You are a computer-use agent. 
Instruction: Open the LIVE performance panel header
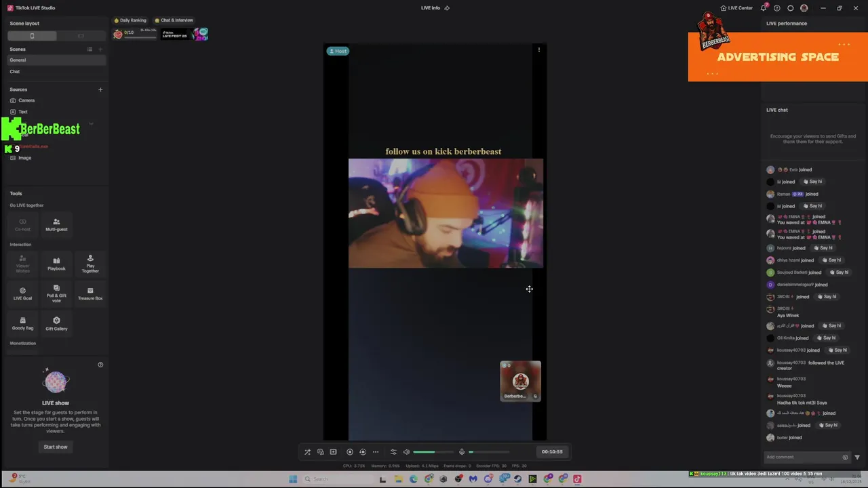point(787,23)
